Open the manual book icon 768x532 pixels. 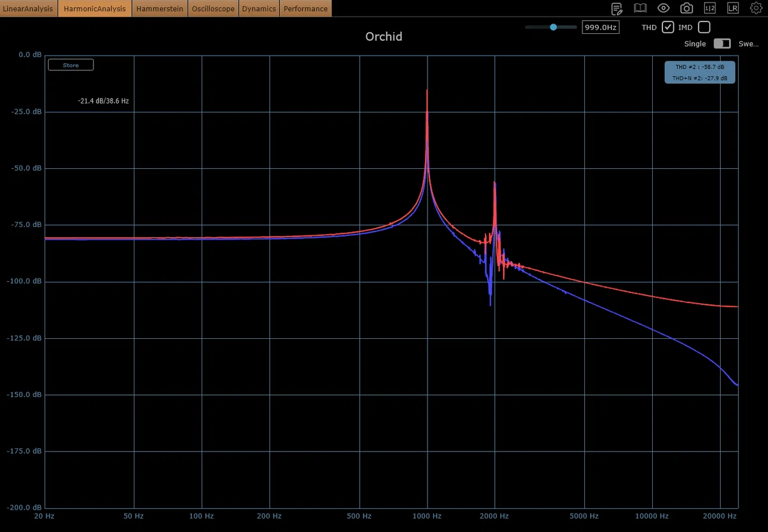(640, 8)
